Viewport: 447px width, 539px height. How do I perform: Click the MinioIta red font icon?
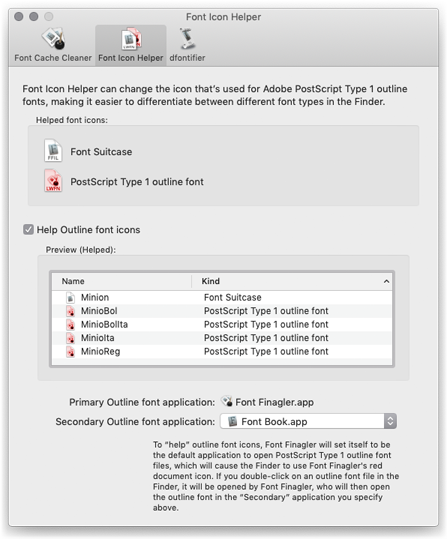(x=70, y=338)
